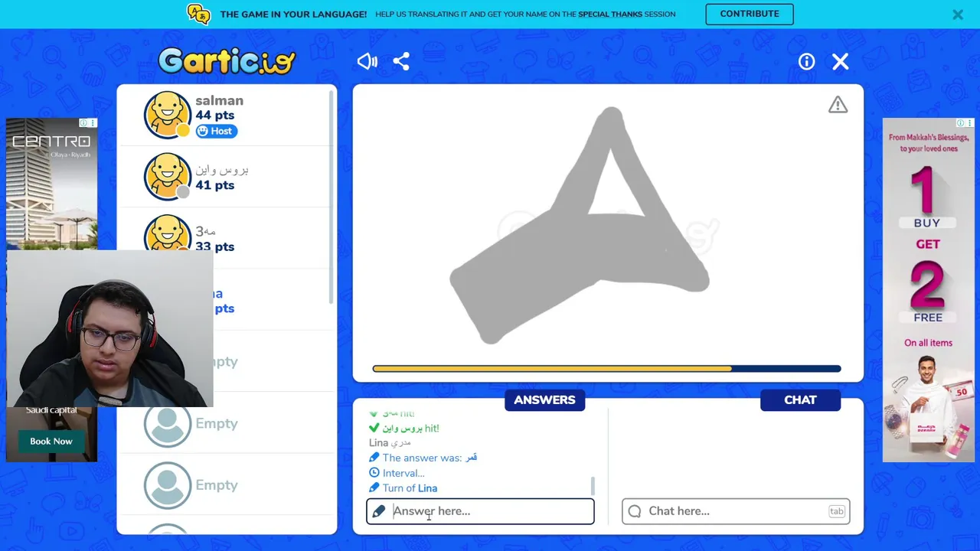
Task: Click the green checkmark beside بروس واين hit
Action: point(374,428)
